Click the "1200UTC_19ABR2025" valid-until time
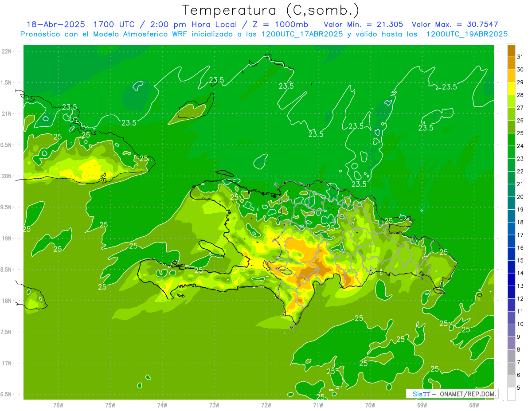 [467, 34]
